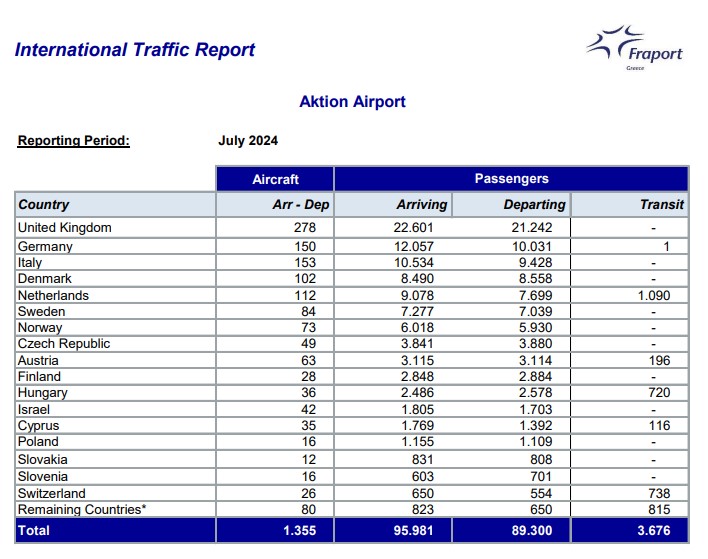Click Switzerland transit value 738
This screenshot has width=708, height=559.
coord(659,494)
